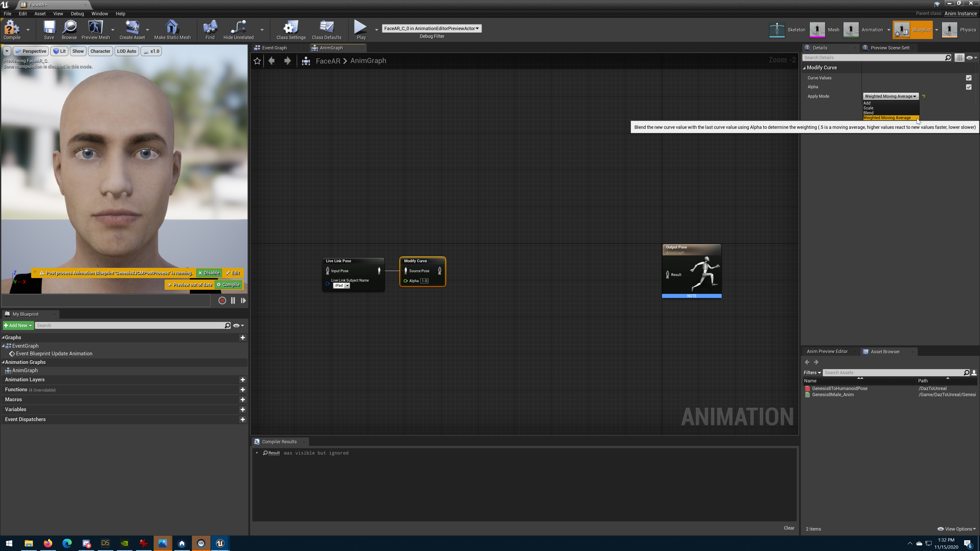
Task: Click Browse to find the asset
Action: point(69,30)
